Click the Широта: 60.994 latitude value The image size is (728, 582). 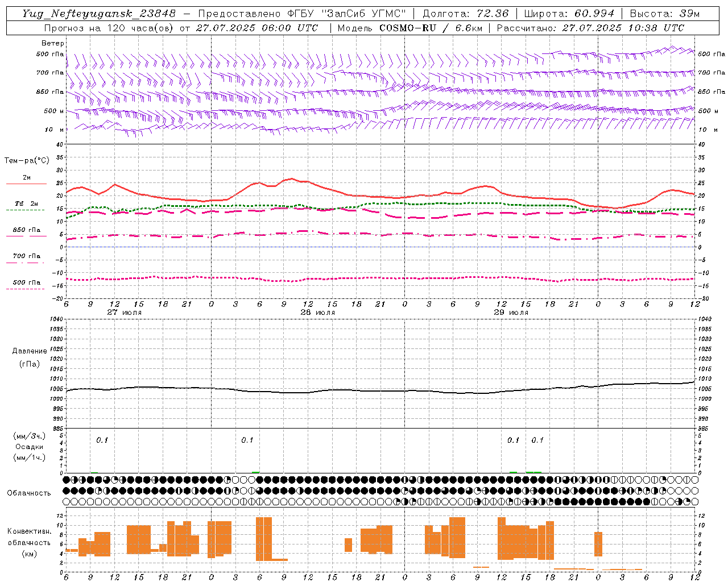point(569,14)
